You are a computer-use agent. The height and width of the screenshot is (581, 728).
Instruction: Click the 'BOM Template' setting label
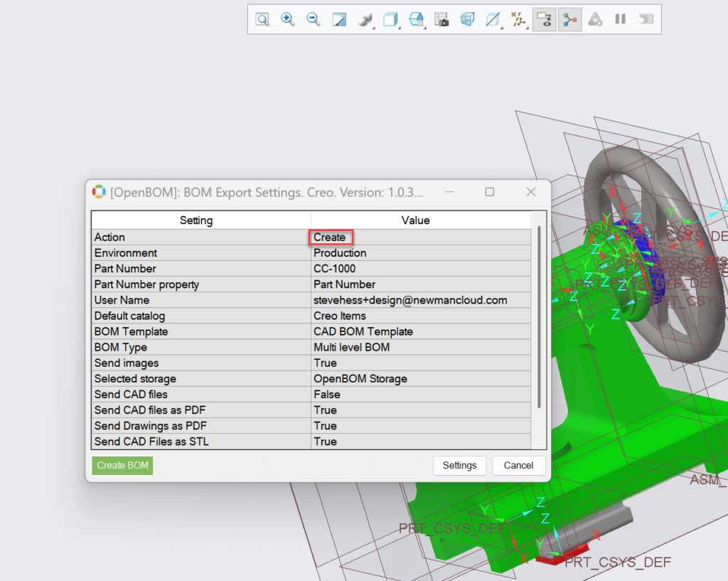pyautogui.click(x=131, y=331)
